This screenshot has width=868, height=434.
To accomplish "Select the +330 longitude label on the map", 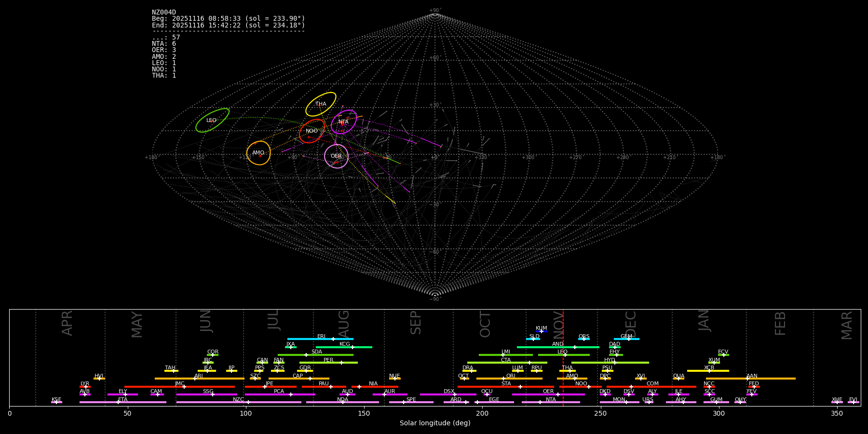I will [481, 158].
